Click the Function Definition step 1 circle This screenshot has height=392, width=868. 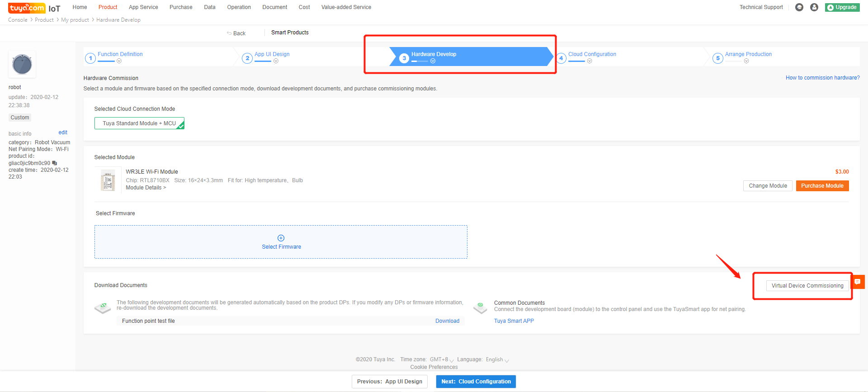[90, 58]
